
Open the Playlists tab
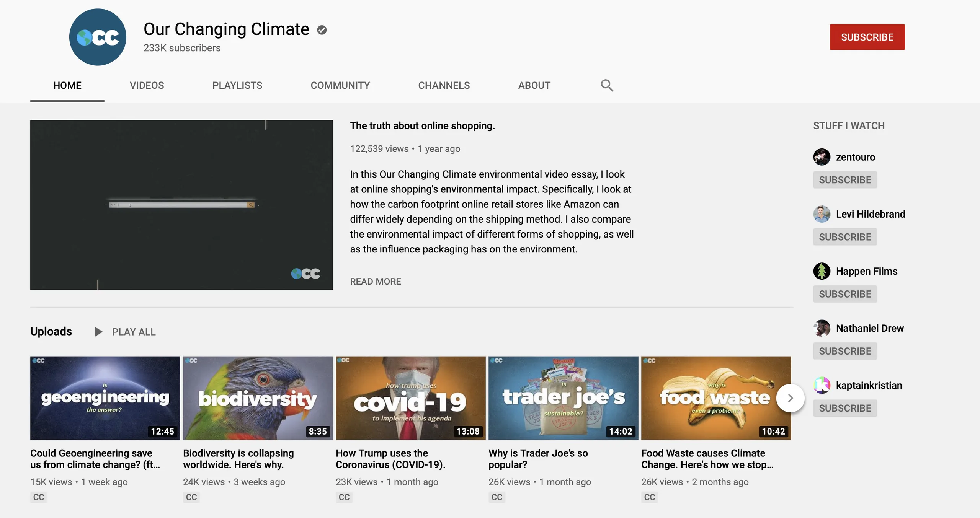click(x=237, y=85)
